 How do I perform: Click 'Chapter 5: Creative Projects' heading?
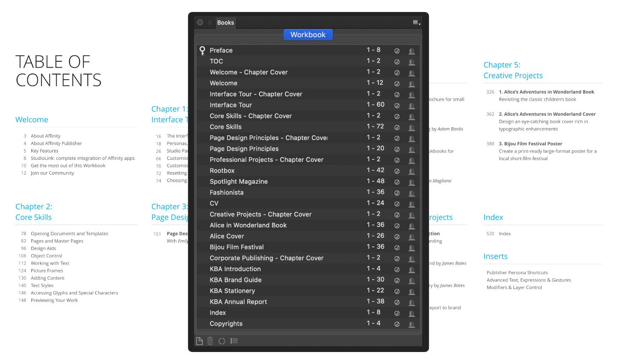pos(513,70)
